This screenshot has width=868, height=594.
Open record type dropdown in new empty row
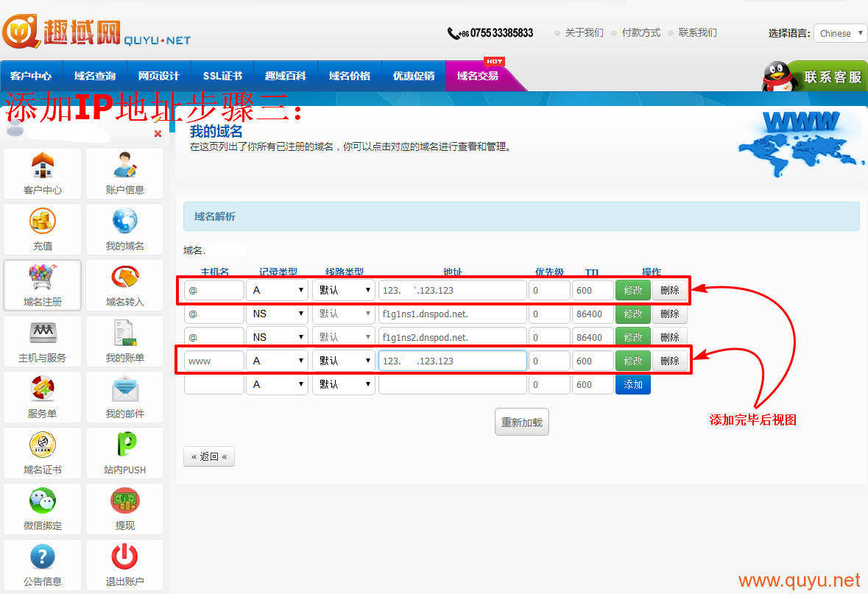277,384
